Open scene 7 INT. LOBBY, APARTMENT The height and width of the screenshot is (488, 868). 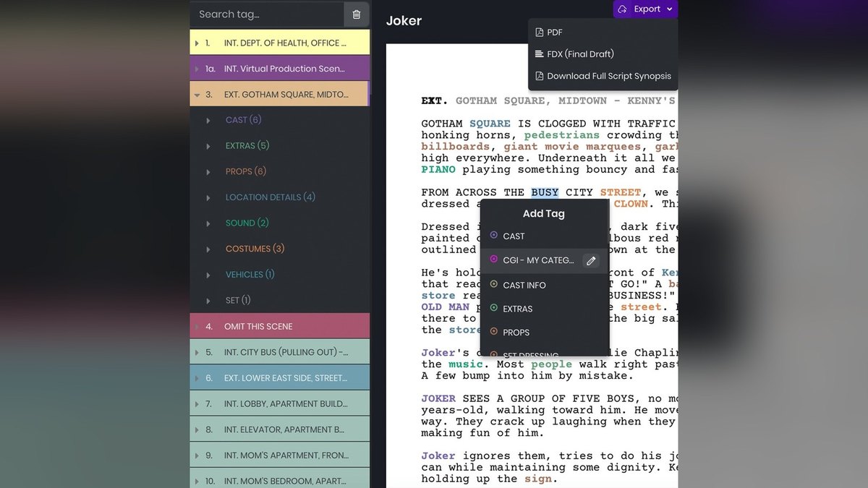click(280, 404)
